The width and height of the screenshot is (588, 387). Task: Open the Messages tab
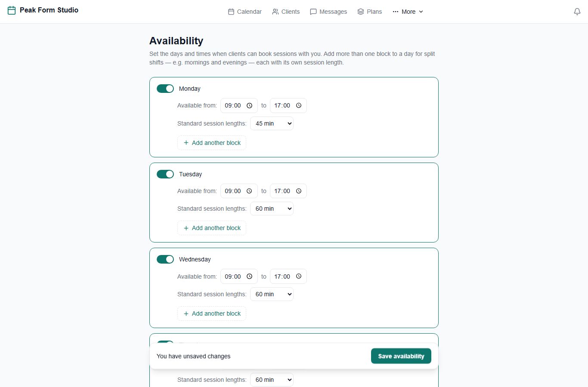(328, 12)
